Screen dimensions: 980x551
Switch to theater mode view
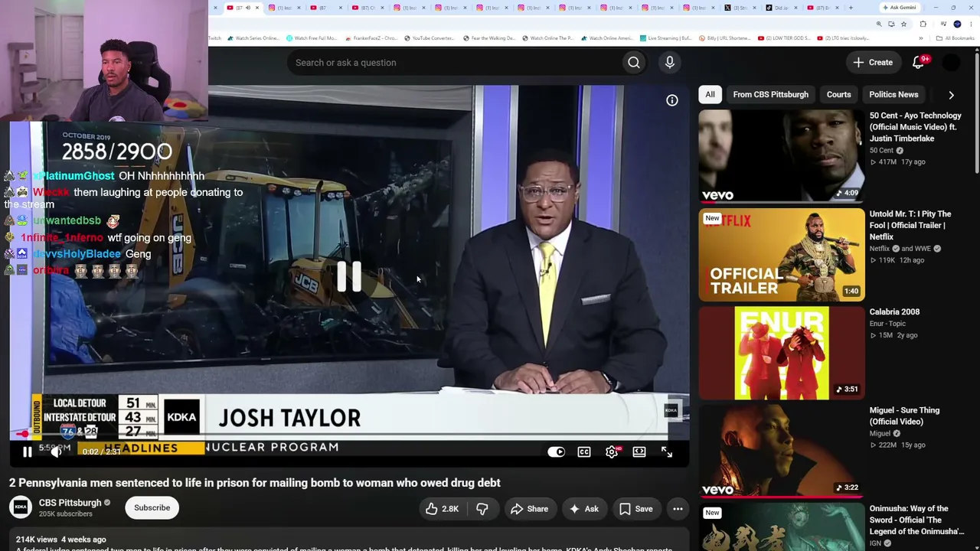(639, 452)
